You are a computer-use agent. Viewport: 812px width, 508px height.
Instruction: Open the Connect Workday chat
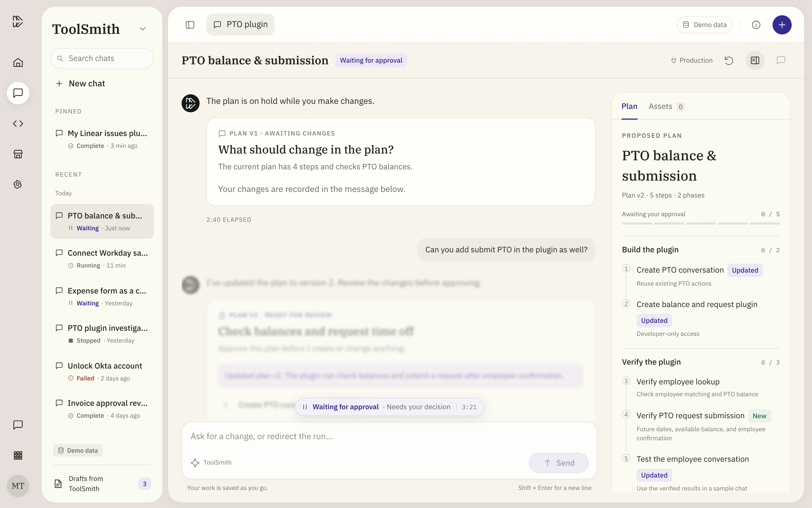(x=102, y=259)
